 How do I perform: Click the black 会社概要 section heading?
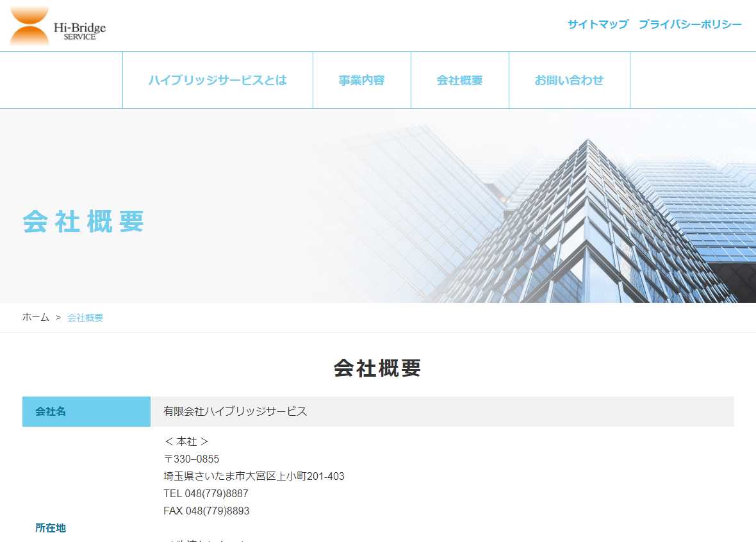tap(377, 368)
